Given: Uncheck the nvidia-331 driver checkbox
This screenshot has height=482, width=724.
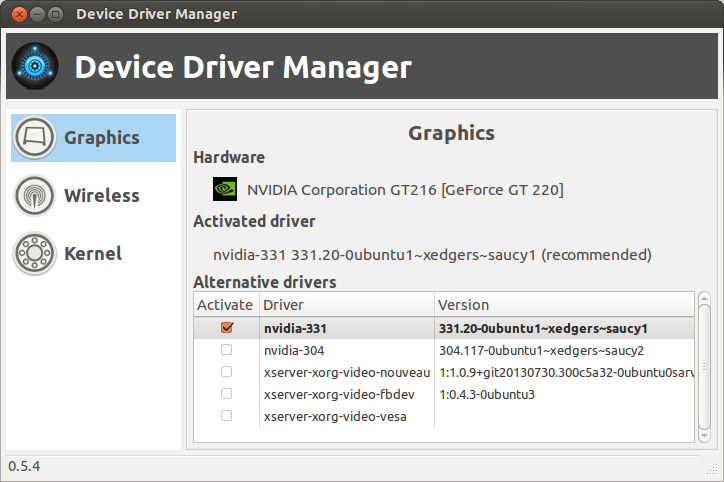Looking at the screenshot, I should point(226,328).
